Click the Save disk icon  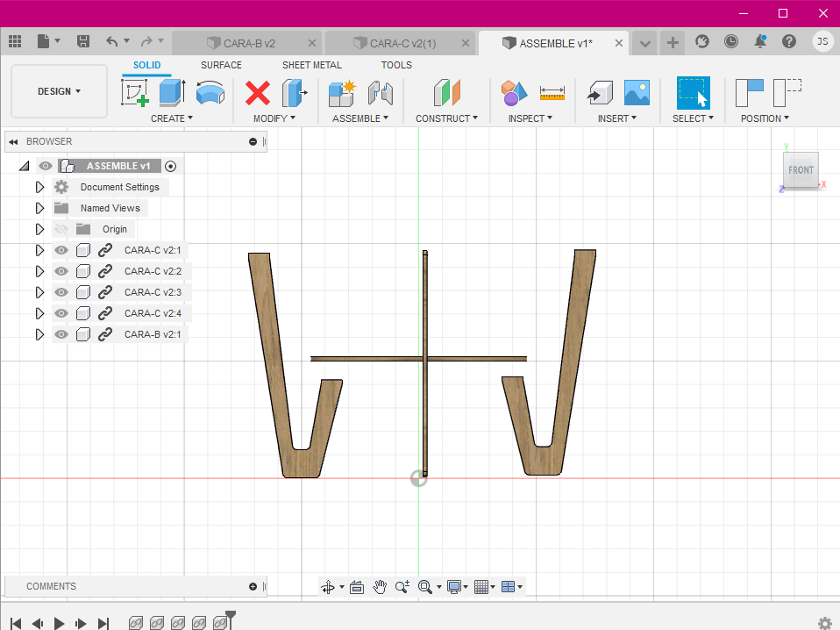pos(83,41)
